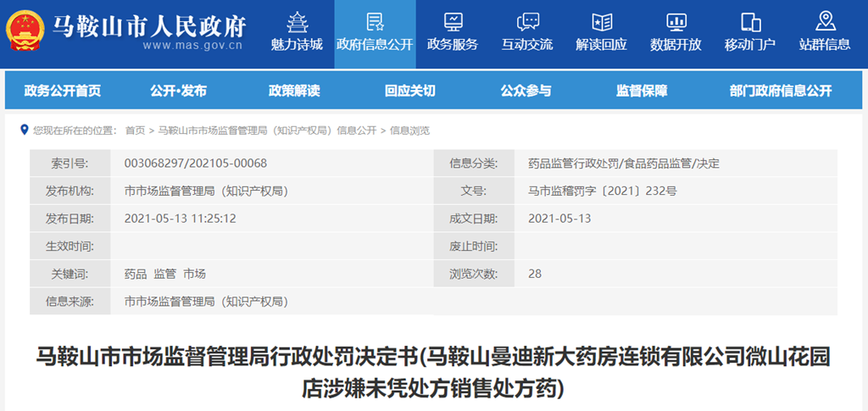Open the 政务服务 menu label
This screenshot has height=411, width=868.
(x=453, y=45)
